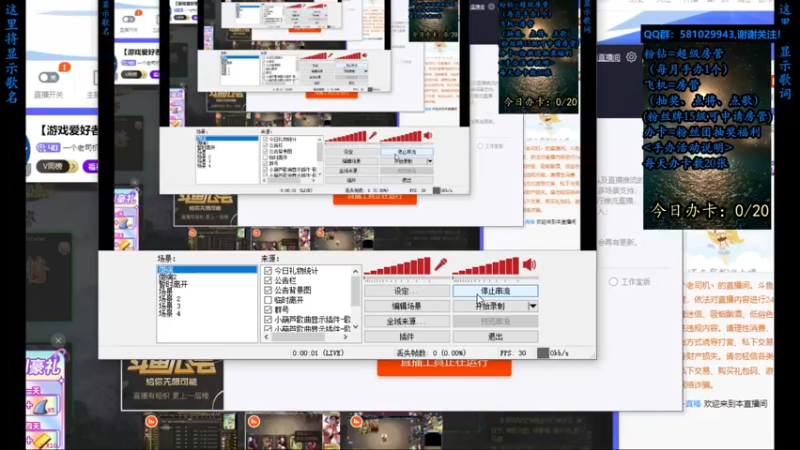Click the orange live icon on the leftmost bottom game thumbnail
This screenshot has width=800, height=450.
151,421
